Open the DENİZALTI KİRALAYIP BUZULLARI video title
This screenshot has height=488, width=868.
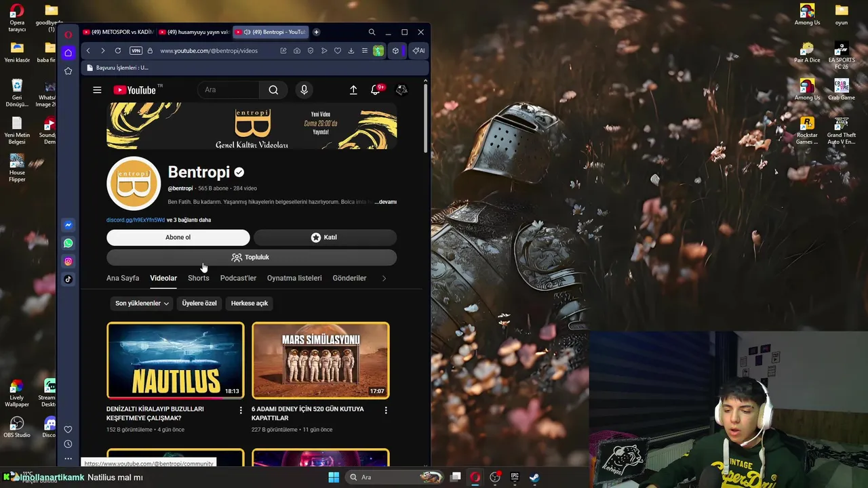pyautogui.click(x=155, y=413)
